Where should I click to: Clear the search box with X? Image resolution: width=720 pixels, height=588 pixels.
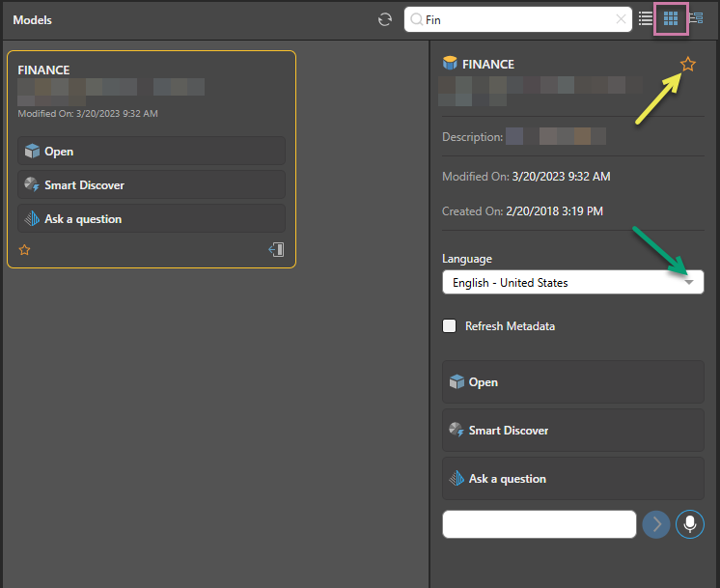tap(621, 19)
